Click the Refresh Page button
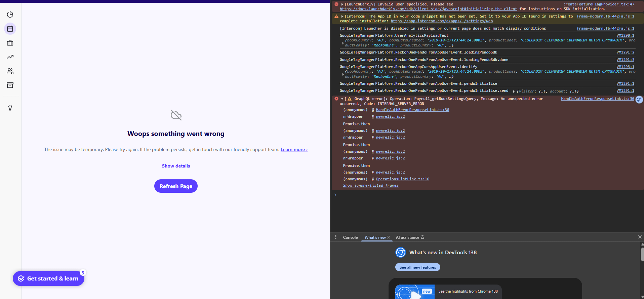The height and width of the screenshot is (299, 644). click(x=176, y=186)
